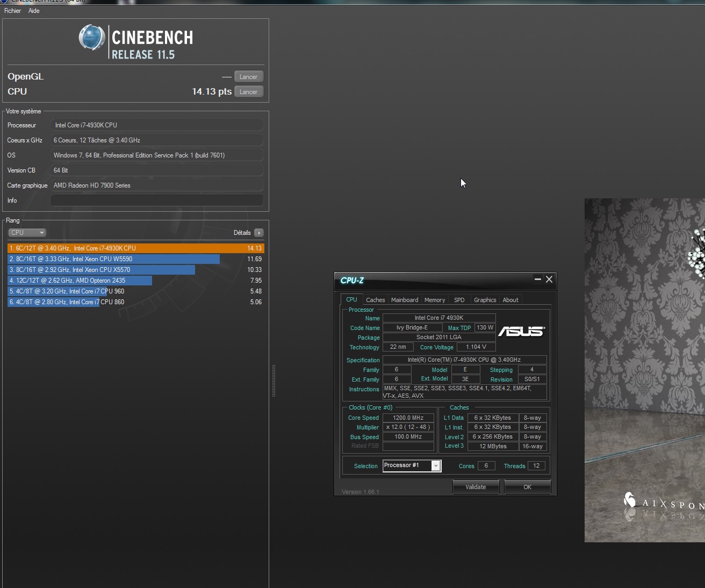Switch to the About tab in CPU-Z
Image resolution: width=705 pixels, height=588 pixels.
(x=510, y=300)
